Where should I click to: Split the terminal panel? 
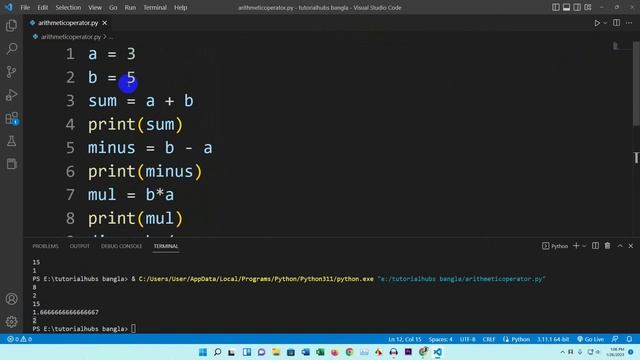[596, 246]
